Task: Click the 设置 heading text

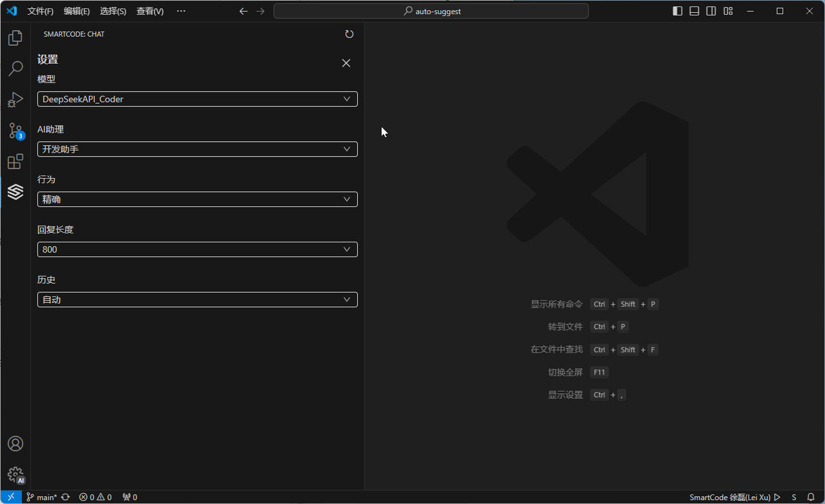Action: point(48,59)
